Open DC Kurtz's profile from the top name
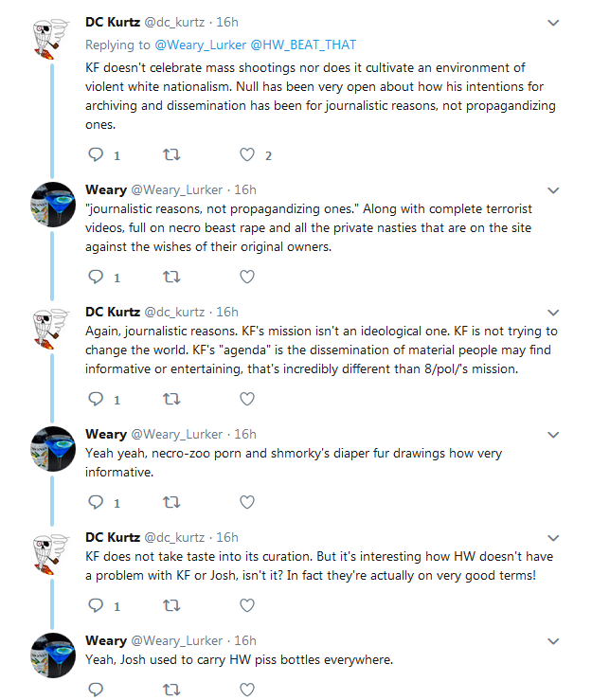 click(x=113, y=22)
